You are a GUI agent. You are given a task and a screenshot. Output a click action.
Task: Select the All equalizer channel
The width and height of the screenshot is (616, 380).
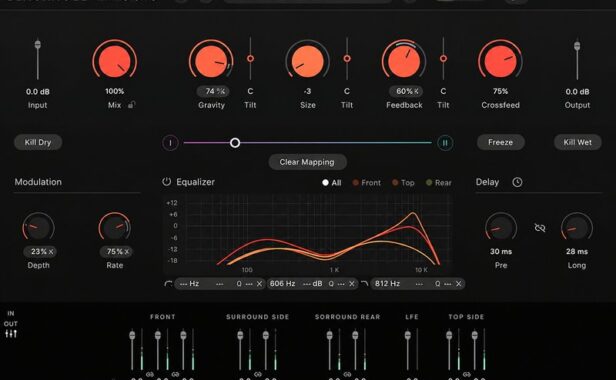click(x=332, y=183)
